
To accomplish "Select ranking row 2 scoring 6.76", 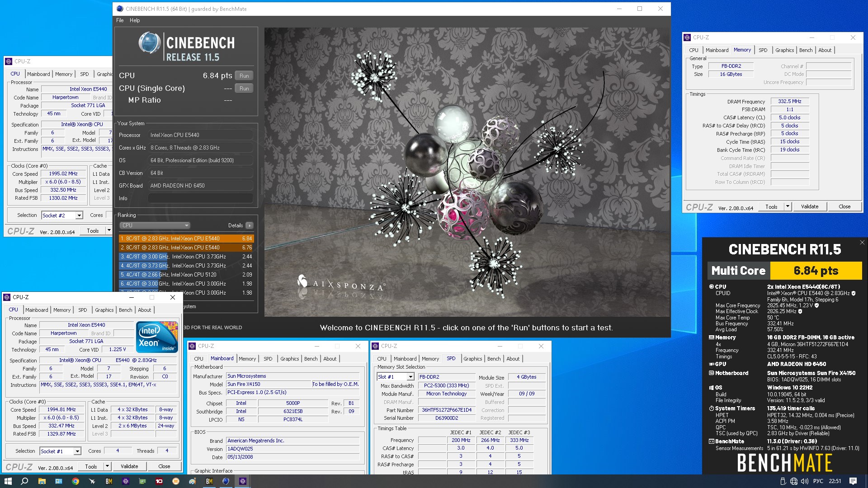I will 186,248.
